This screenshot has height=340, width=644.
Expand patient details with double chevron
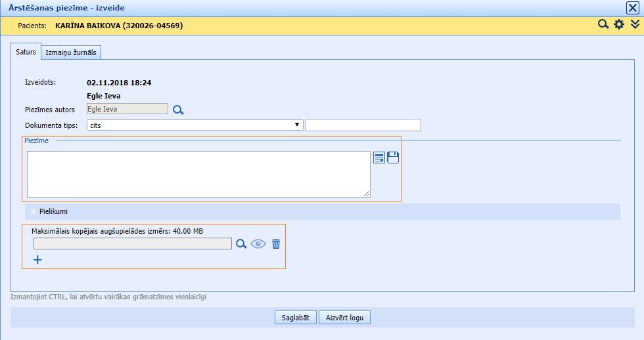coord(635,25)
